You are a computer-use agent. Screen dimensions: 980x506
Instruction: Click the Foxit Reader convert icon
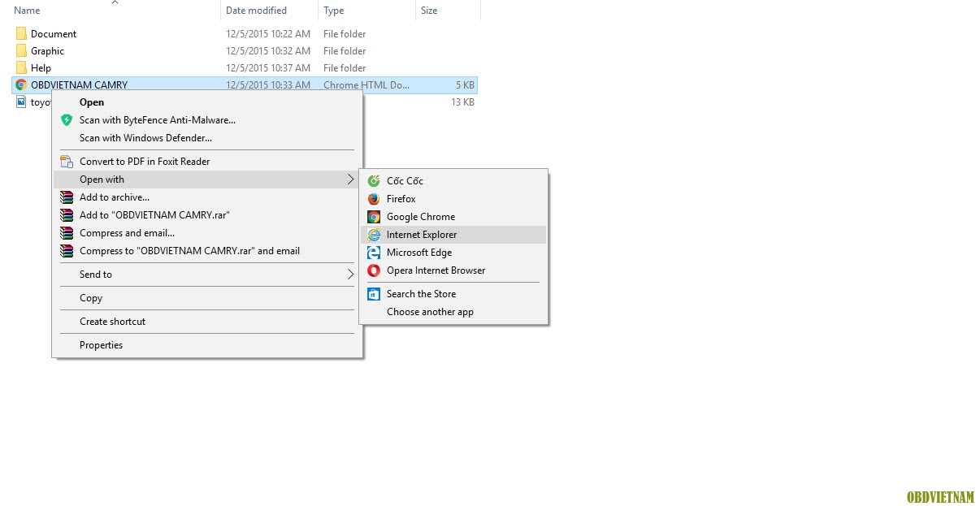pyautogui.click(x=67, y=161)
